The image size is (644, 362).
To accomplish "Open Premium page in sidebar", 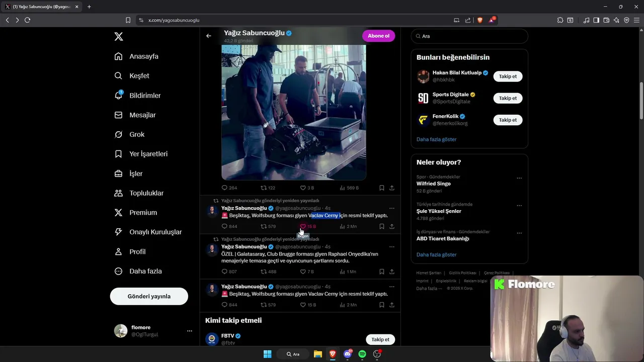I will pos(136,213).
